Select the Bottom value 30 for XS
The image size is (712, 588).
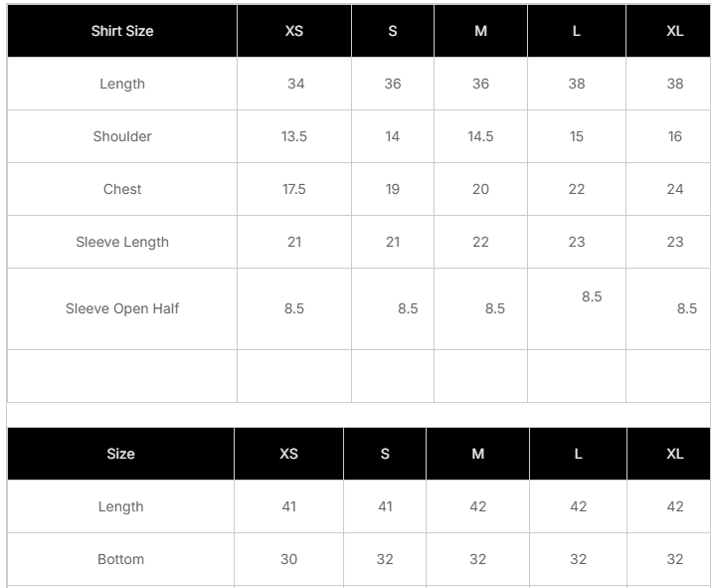coord(288,559)
